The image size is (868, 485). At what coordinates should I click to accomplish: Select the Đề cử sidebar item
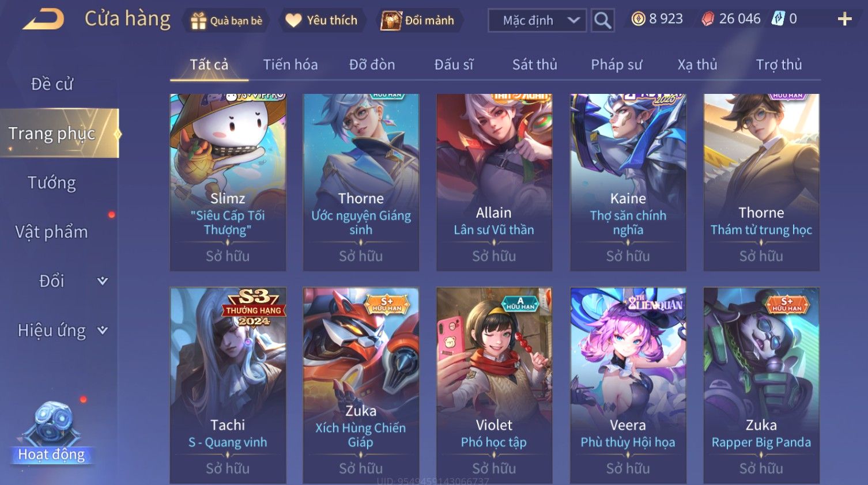coord(52,84)
